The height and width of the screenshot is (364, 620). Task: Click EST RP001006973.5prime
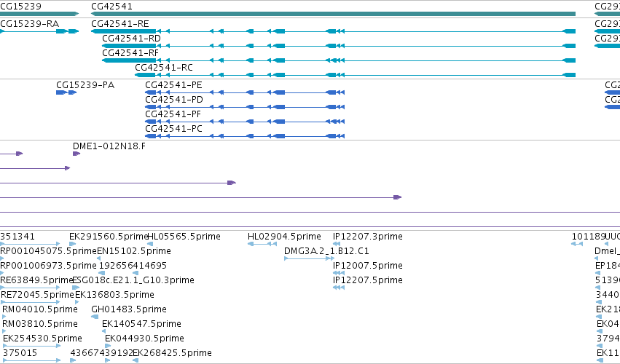click(48, 266)
